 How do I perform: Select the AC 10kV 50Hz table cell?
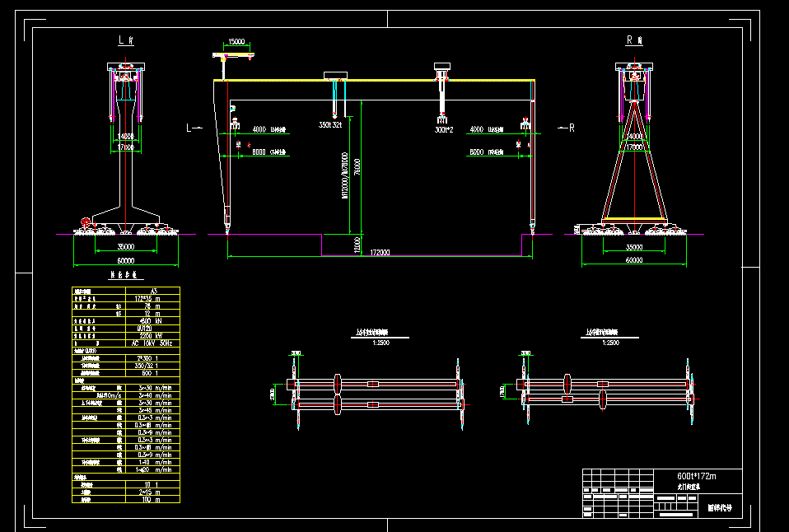152,343
